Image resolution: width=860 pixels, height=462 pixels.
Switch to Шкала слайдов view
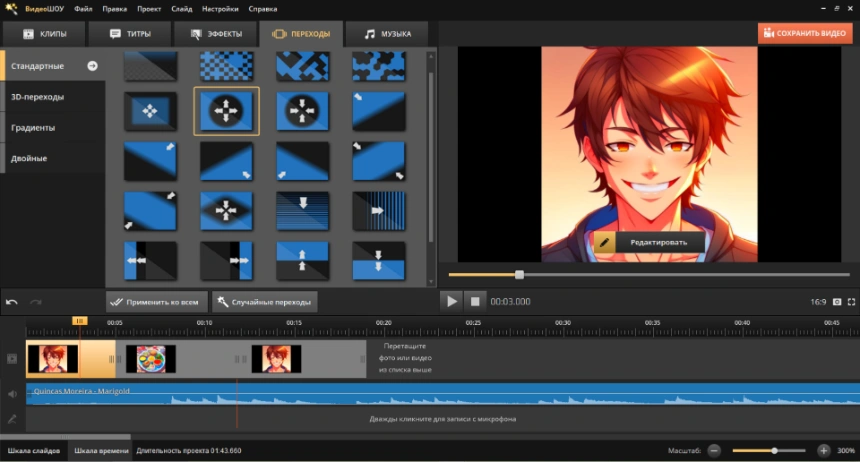tap(33, 450)
